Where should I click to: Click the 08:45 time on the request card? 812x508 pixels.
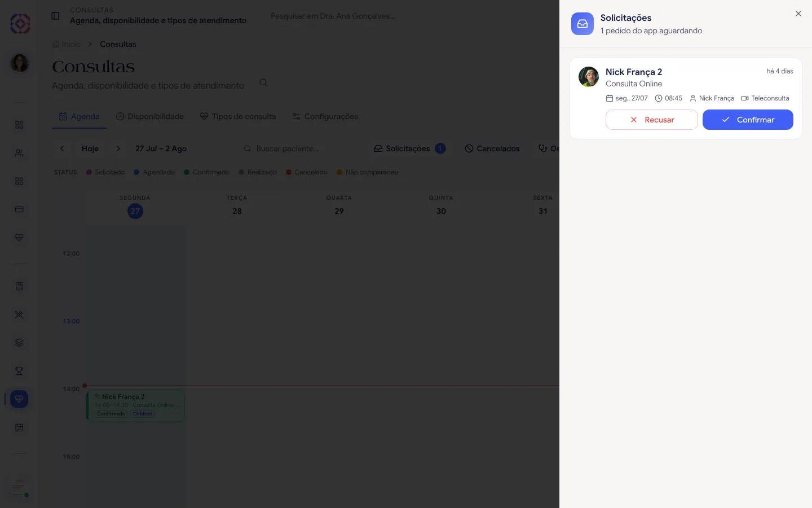point(668,98)
